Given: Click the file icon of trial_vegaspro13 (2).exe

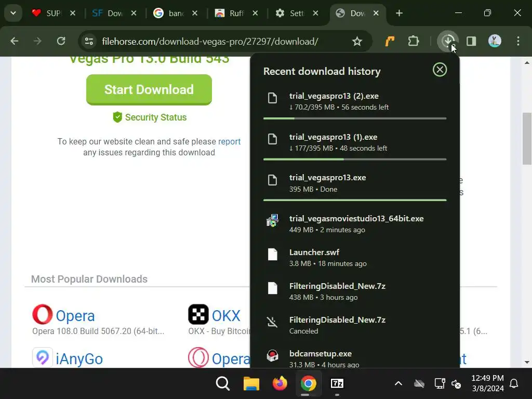Looking at the screenshot, I should click(x=272, y=98).
